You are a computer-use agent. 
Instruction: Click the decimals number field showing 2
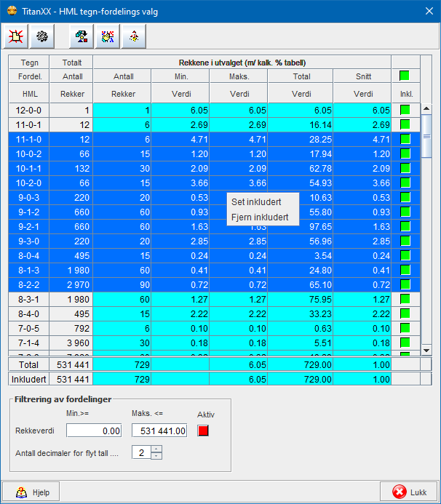pos(141,452)
